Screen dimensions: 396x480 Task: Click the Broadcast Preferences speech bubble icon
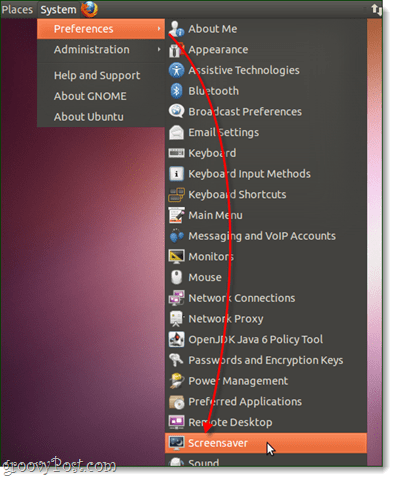pyautogui.click(x=176, y=111)
